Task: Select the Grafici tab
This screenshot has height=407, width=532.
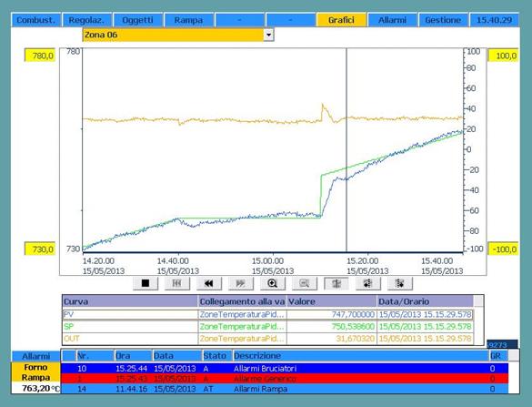Action: point(341,20)
